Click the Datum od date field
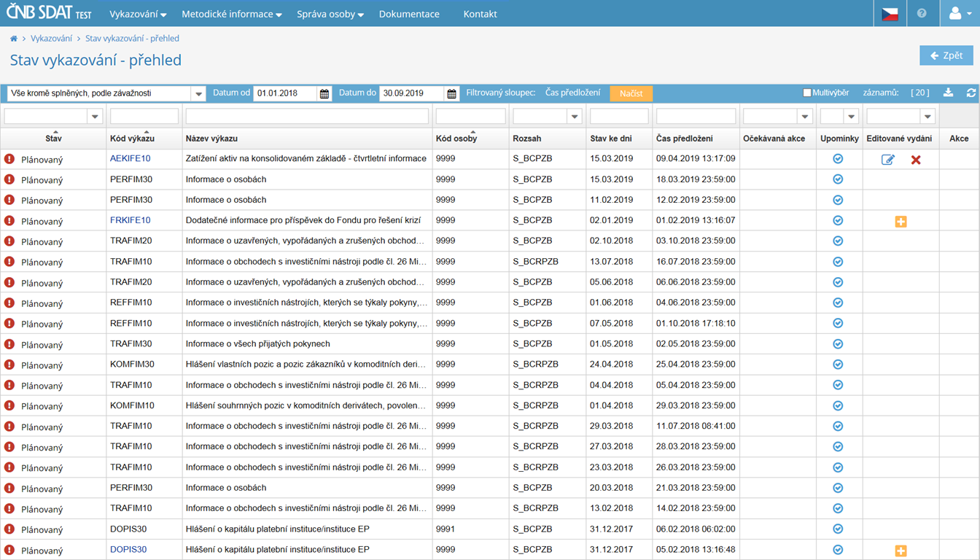 tap(285, 93)
